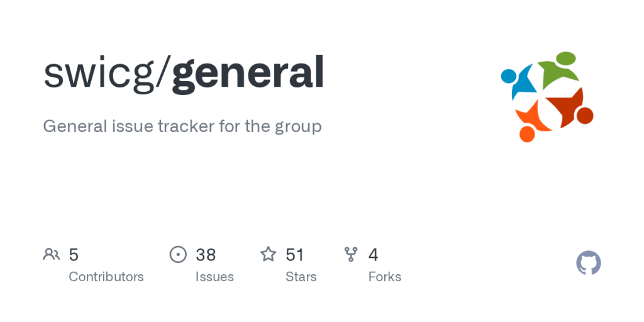
Task: Click the Contributors people icon
Action: (x=52, y=255)
